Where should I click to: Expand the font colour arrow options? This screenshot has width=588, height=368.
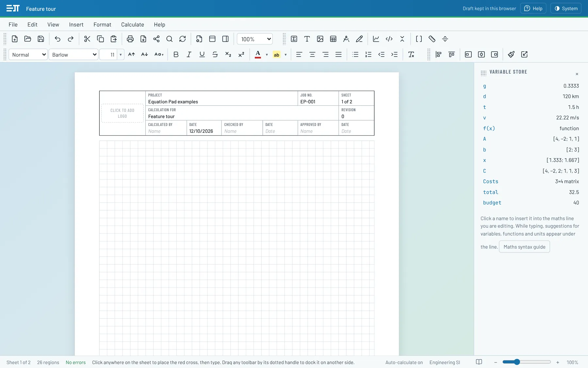(x=267, y=55)
